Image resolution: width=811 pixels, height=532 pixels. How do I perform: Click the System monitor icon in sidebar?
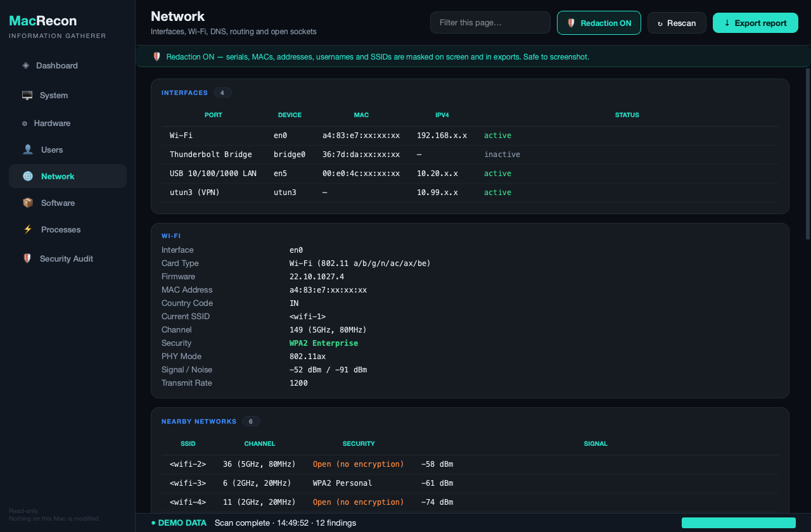[27, 95]
